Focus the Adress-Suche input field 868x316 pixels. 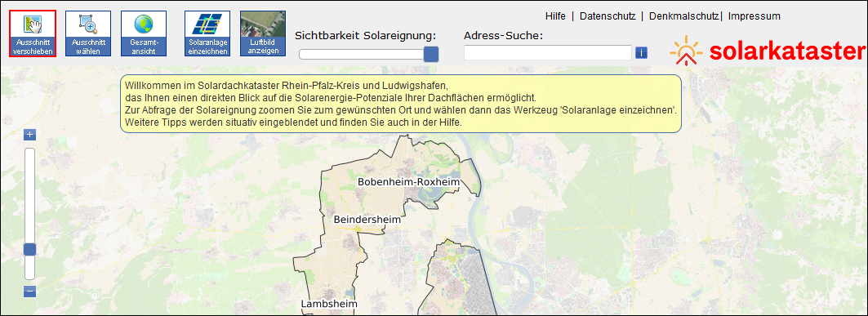[x=547, y=52]
